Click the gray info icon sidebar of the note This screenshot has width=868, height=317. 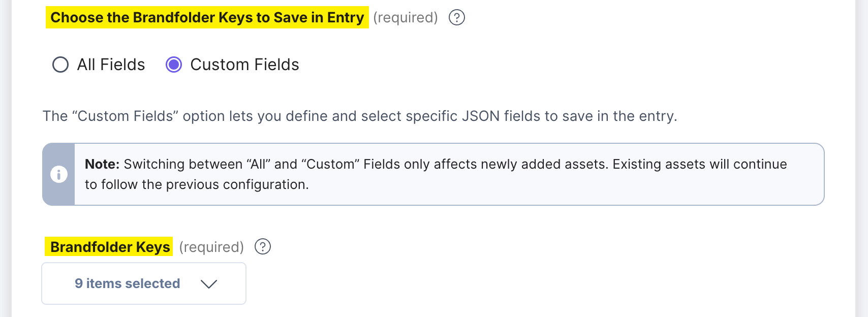[x=58, y=174]
